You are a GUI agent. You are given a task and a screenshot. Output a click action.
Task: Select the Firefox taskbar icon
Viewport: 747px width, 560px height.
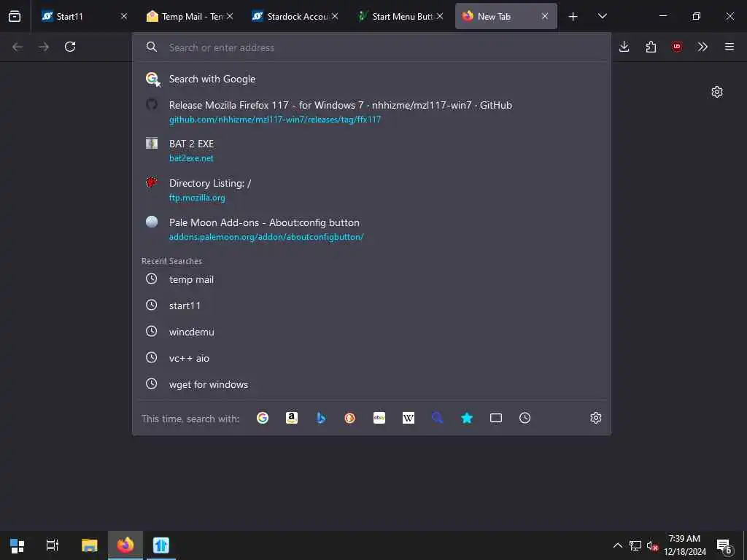[125, 545]
